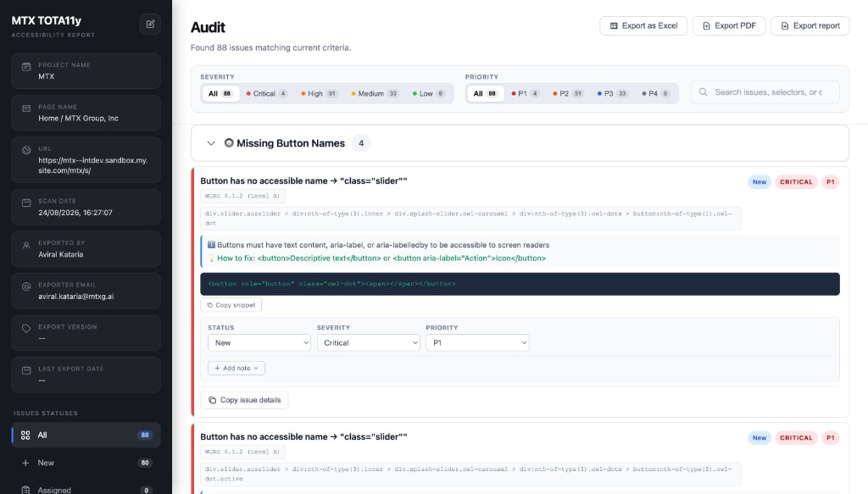The height and width of the screenshot is (494, 868).
Task: Select Assigned in Issues Statuses sidebar
Action: tap(86, 490)
